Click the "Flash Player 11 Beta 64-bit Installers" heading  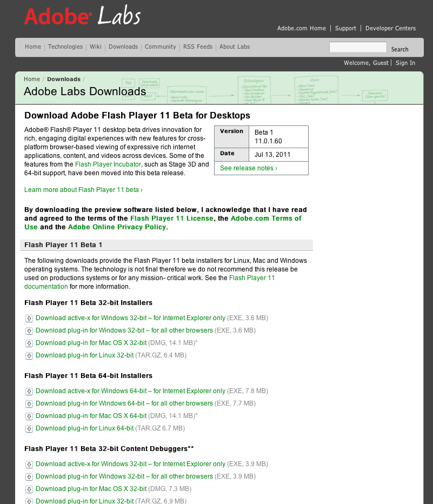click(x=88, y=376)
